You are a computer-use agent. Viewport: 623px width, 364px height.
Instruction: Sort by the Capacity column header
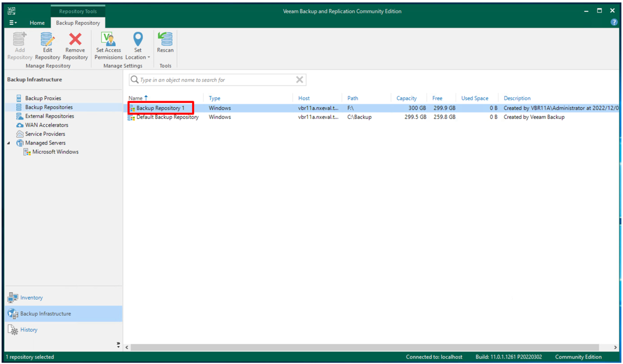407,98
